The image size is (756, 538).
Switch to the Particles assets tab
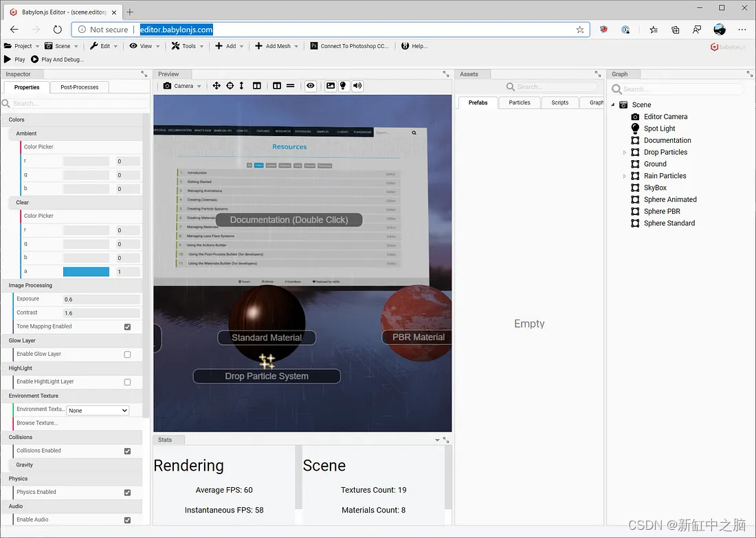click(x=520, y=102)
